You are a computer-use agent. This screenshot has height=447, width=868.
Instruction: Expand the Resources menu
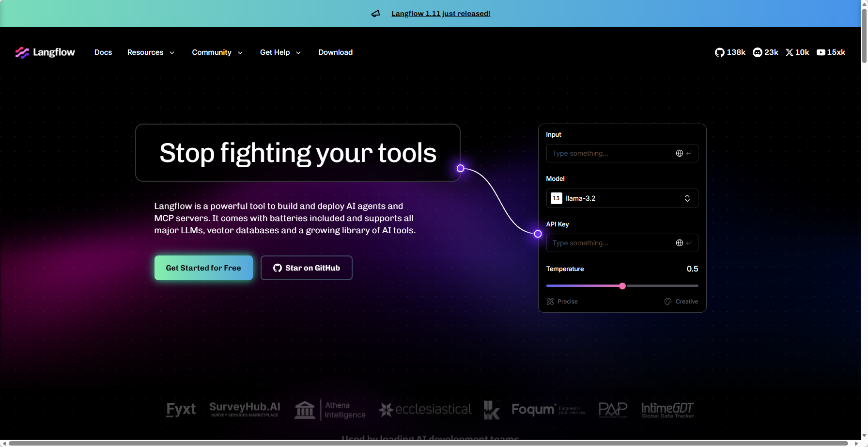click(151, 52)
